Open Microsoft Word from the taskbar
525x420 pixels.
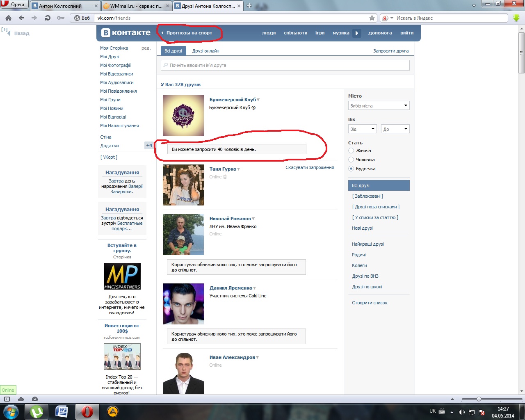(62, 412)
